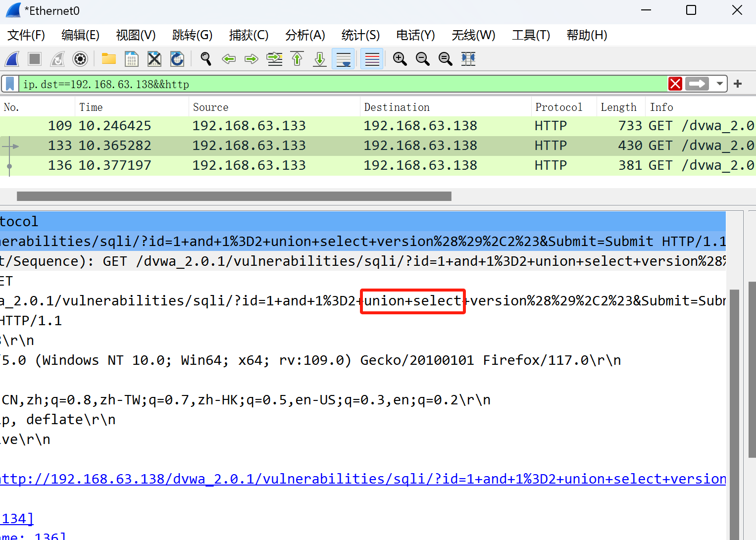Stop the running capture
The height and width of the screenshot is (540, 756).
pos(35,59)
